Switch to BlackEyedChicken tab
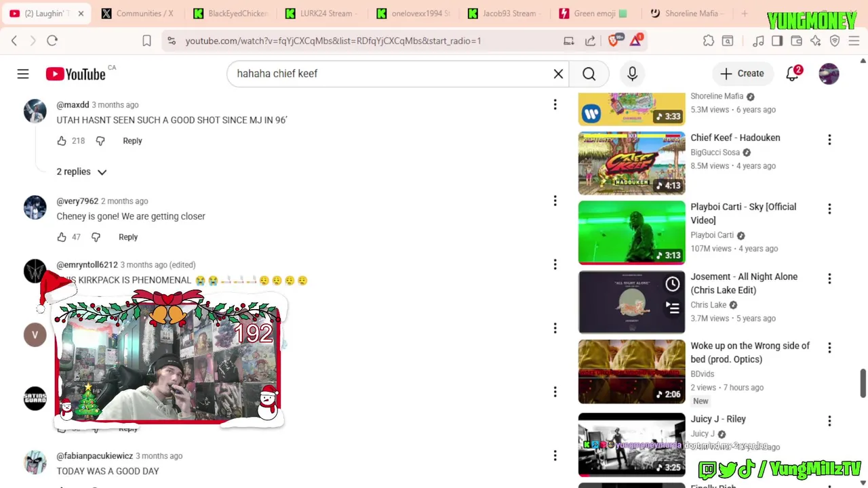 [231, 14]
